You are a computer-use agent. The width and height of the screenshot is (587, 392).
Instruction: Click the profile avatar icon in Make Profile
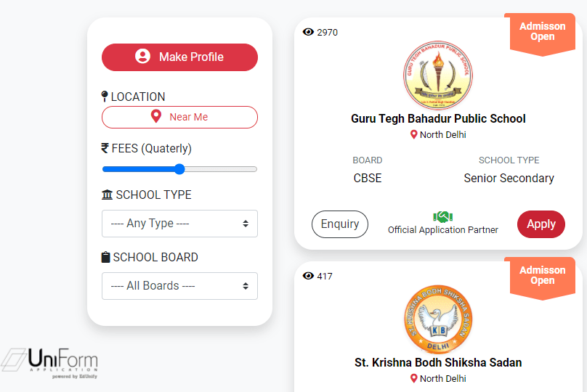click(142, 57)
